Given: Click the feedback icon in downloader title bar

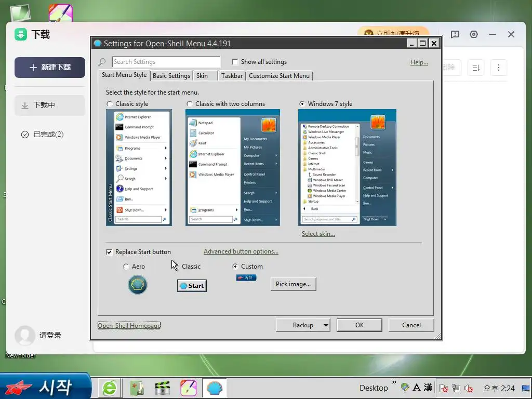Looking at the screenshot, I should (x=455, y=34).
